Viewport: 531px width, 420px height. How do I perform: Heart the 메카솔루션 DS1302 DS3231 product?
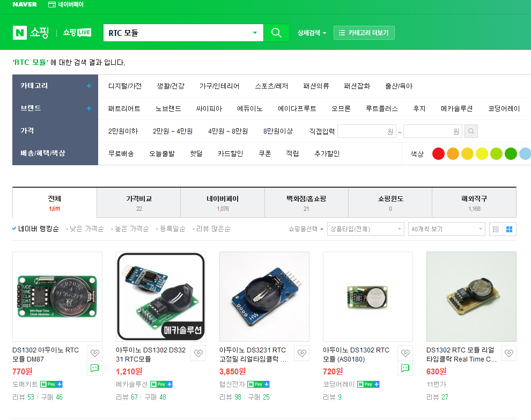(x=198, y=353)
